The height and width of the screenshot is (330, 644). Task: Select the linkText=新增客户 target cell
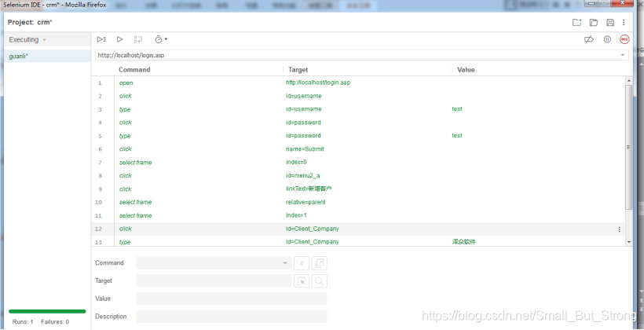(x=309, y=189)
